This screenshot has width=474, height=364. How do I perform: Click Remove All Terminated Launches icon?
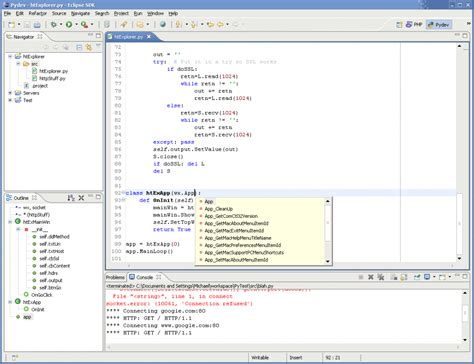coord(381,277)
